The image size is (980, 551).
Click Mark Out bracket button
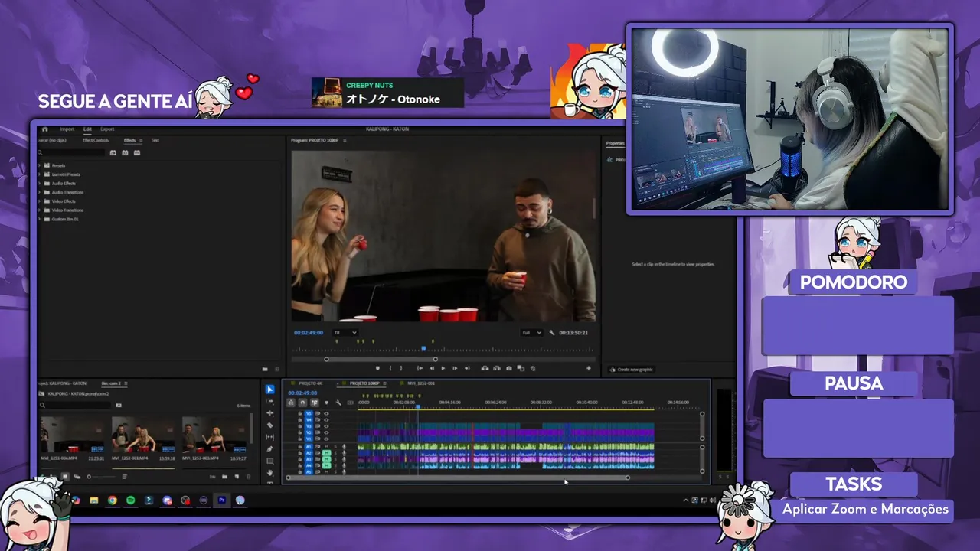(401, 368)
